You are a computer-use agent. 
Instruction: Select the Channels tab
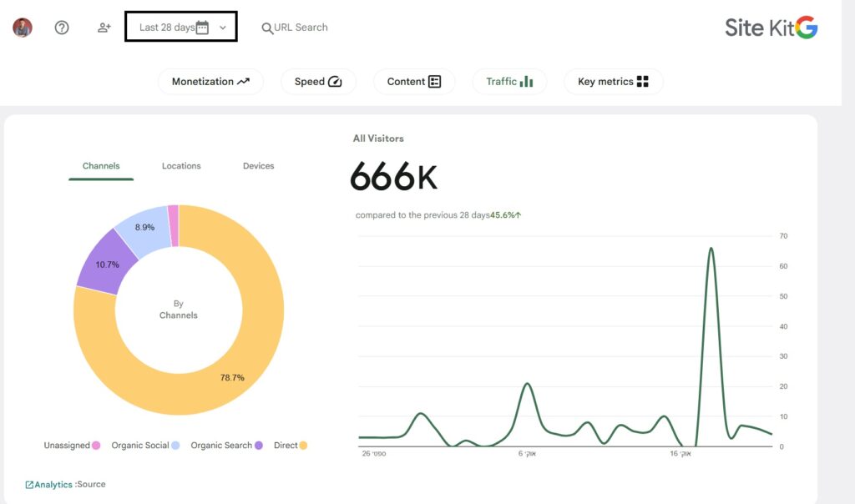[101, 166]
